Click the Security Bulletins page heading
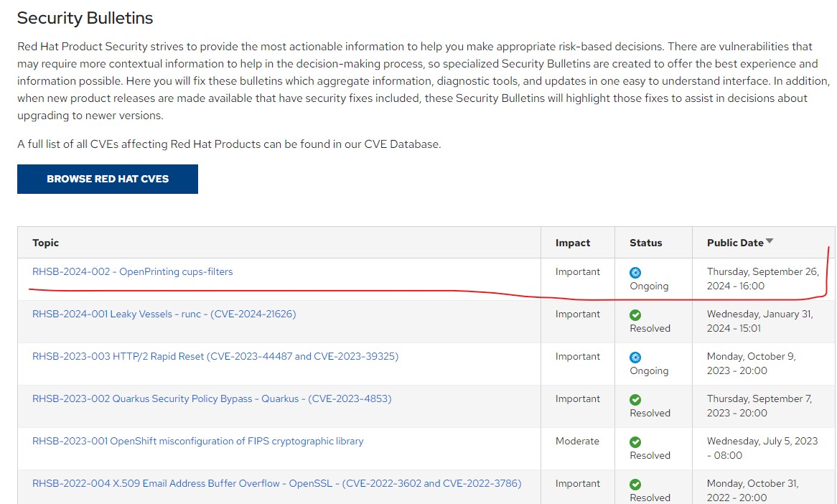837x504 pixels. tap(85, 18)
